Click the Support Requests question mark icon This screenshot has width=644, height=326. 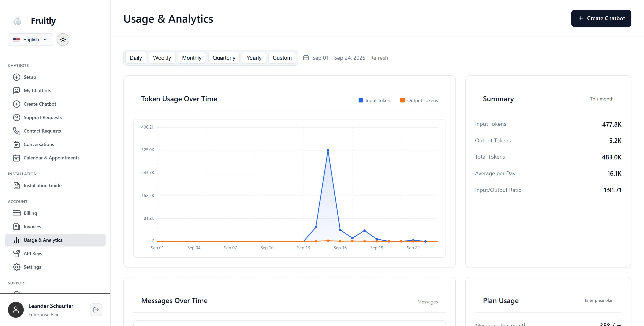pyautogui.click(x=16, y=117)
